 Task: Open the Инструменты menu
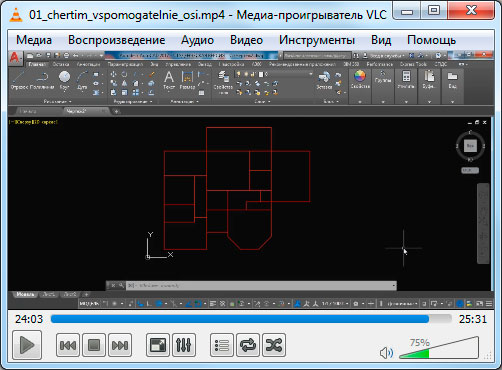tap(317, 40)
